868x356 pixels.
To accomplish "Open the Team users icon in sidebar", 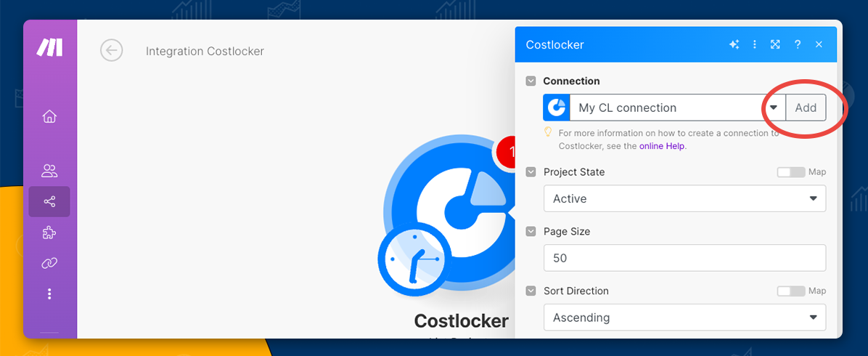I will [49, 171].
